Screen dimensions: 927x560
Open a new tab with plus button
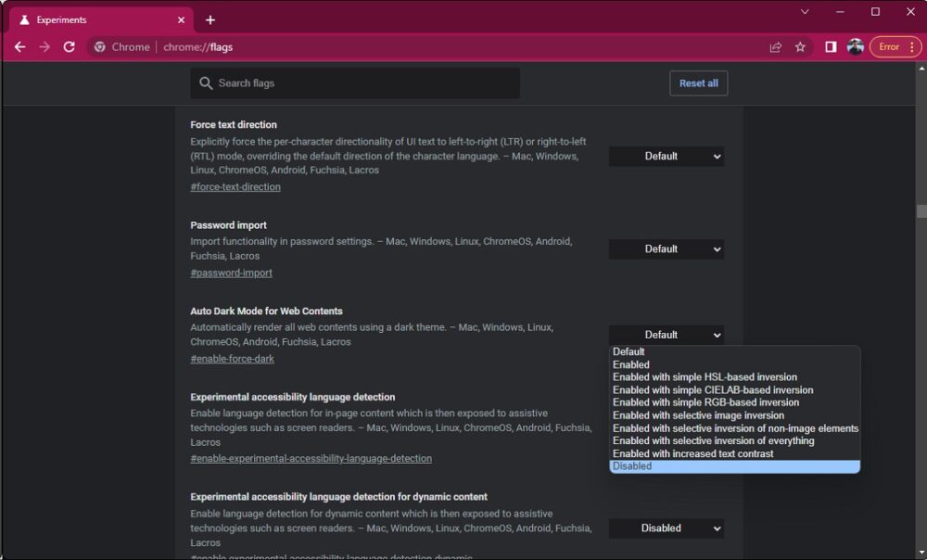210,19
